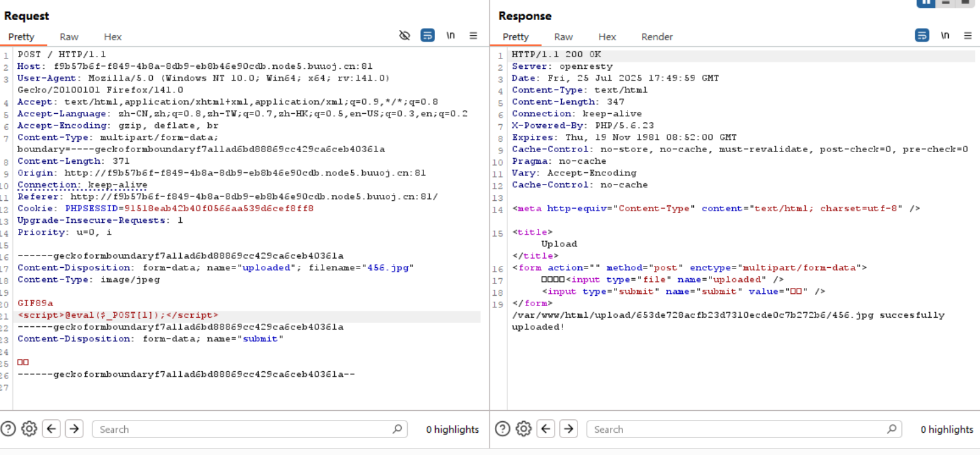Click the PHPSESSID cookie value
Screen dimensions: 980x455
point(219,209)
